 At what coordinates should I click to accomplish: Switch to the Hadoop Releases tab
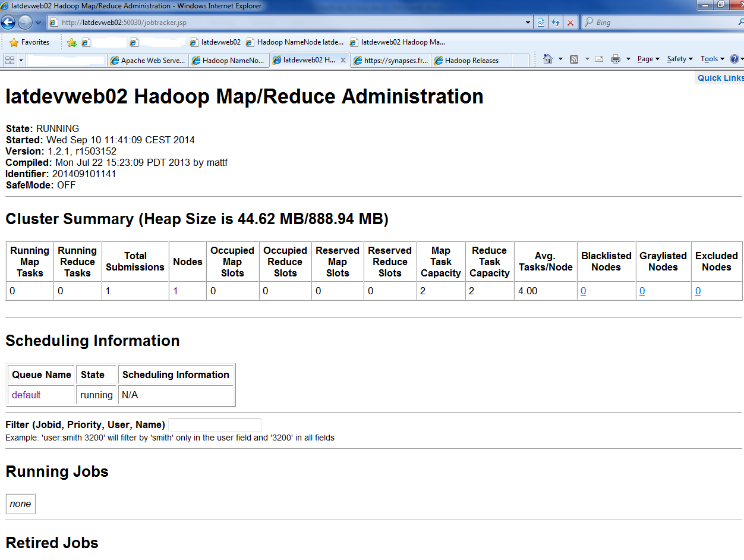coord(472,60)
